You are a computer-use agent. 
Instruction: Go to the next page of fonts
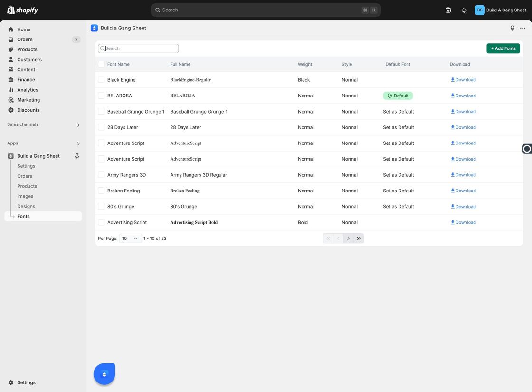pos(348,238)
